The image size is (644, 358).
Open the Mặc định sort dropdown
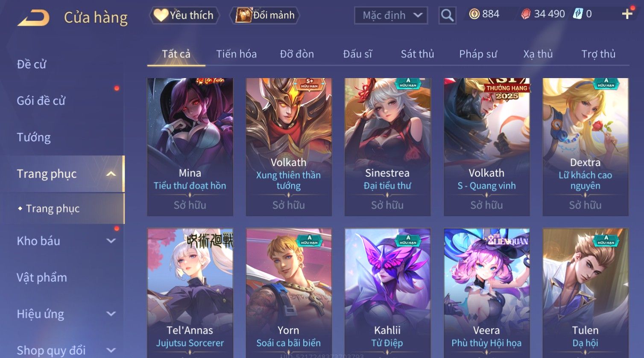(x=391, y=15)
